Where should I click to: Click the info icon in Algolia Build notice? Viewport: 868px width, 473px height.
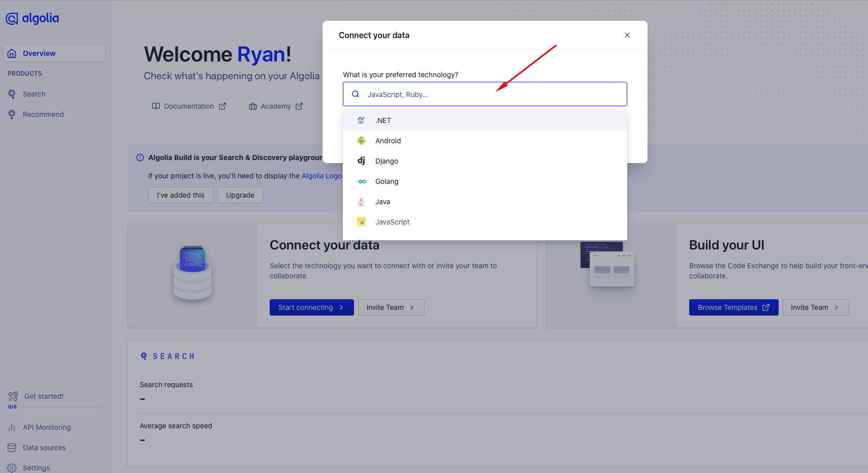pyautogui.click(x=140, y=157)
